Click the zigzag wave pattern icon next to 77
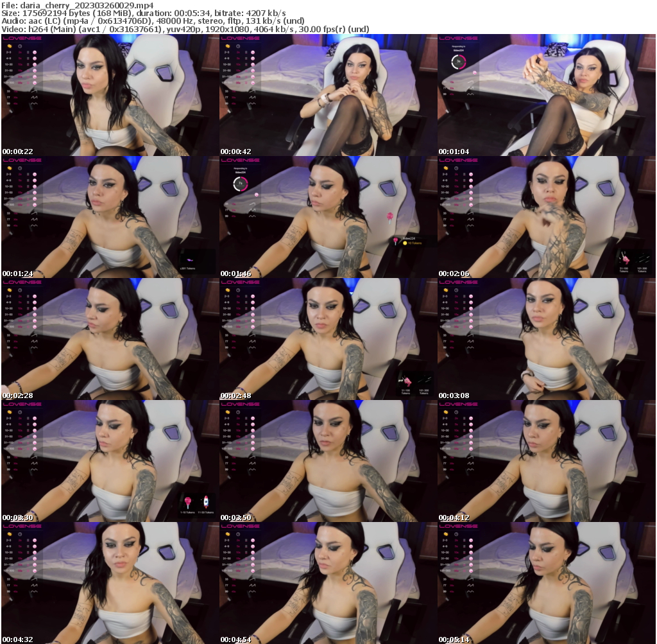This screenshot has width=657, height=644. click(33, 97)
